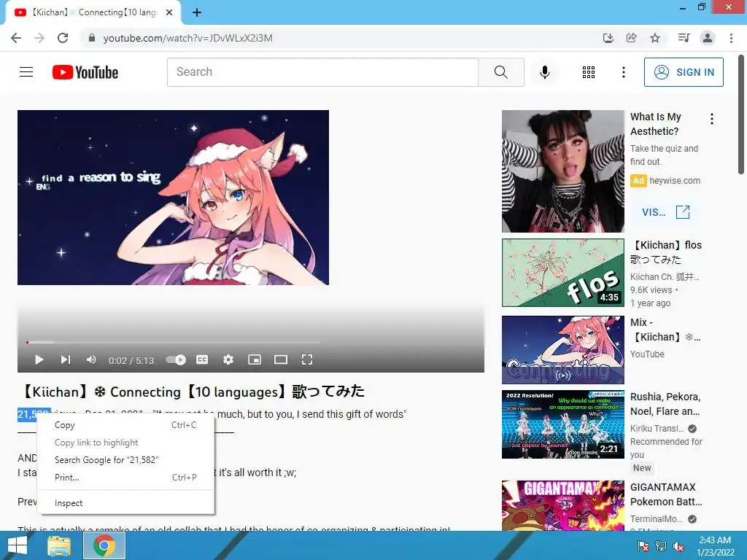The height and width of the screenshot is (560, 747).
Task: Start voice search with microphone icon
Action: coord(545,72)
